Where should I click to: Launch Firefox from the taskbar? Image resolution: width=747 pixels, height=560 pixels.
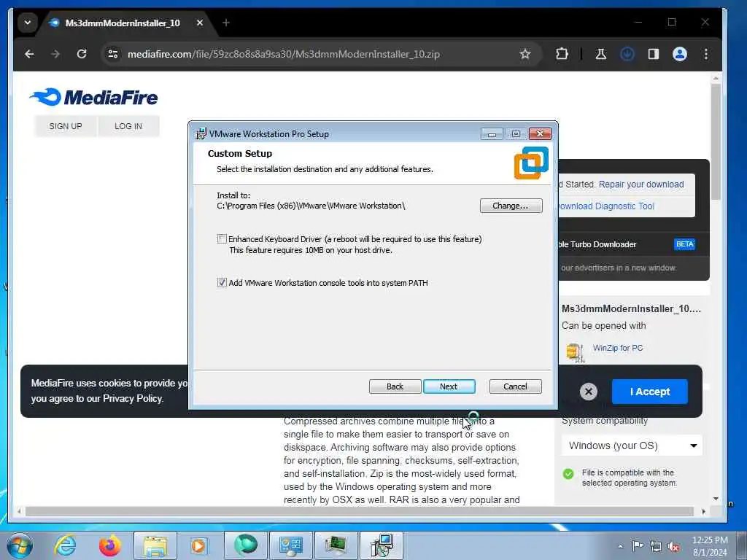109,545
